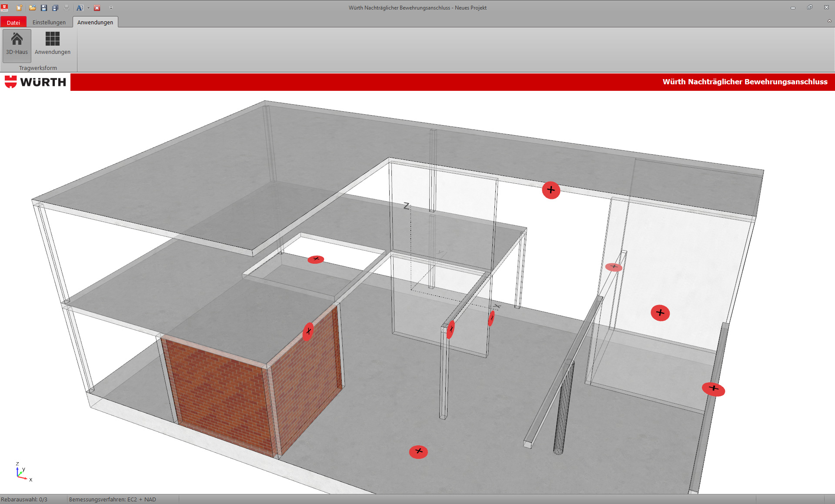This screenshot has width=835, height=504.
Task: Click the 'Tragwerksform' ribbon group label
Action: tap(38, 68)
